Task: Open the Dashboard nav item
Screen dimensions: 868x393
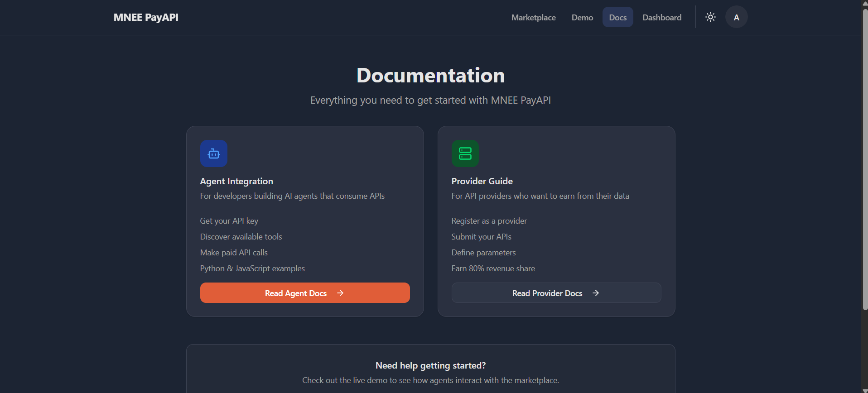Action: (661, 17)
